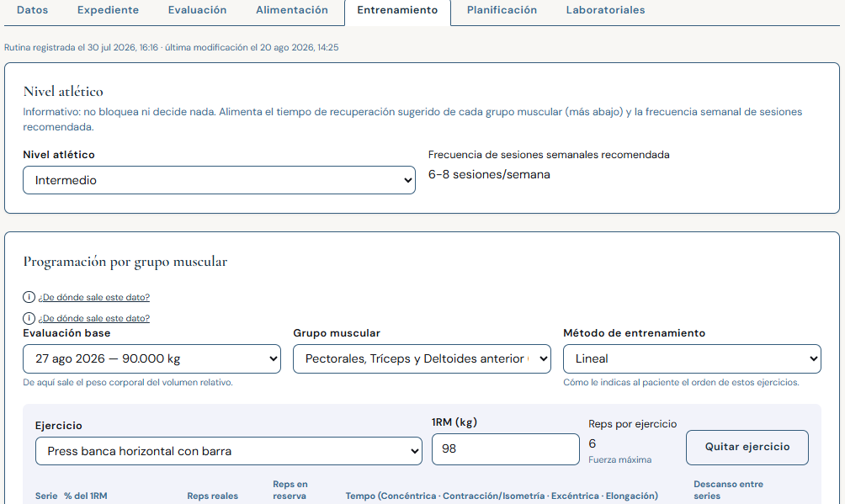Image resolution: width=845 pixels, height=504 pixels.
Task: Open the '¿De dónde sale este dato?' link right below the Programación heading
Action: [x=93, y=297]
